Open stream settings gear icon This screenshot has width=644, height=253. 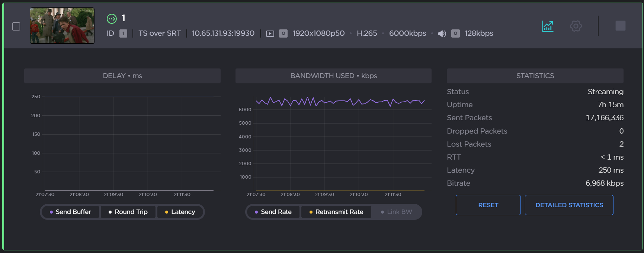pyautogui.click(x=576, y=26)
